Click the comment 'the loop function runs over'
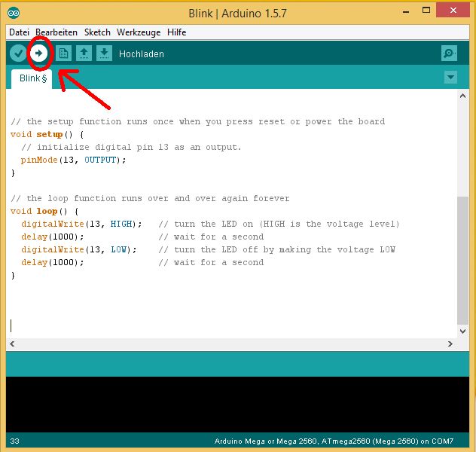 (x=97, y=199)
